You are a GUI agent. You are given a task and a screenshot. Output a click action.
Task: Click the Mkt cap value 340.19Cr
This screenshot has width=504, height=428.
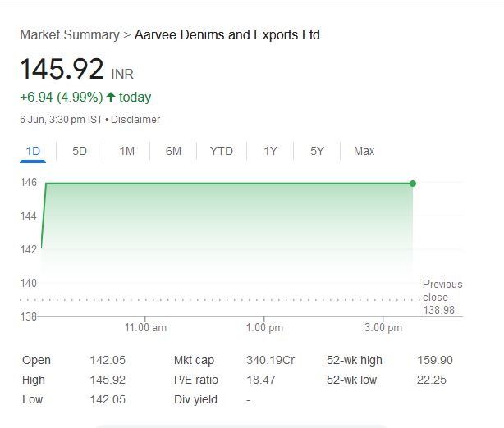point(270,360)
